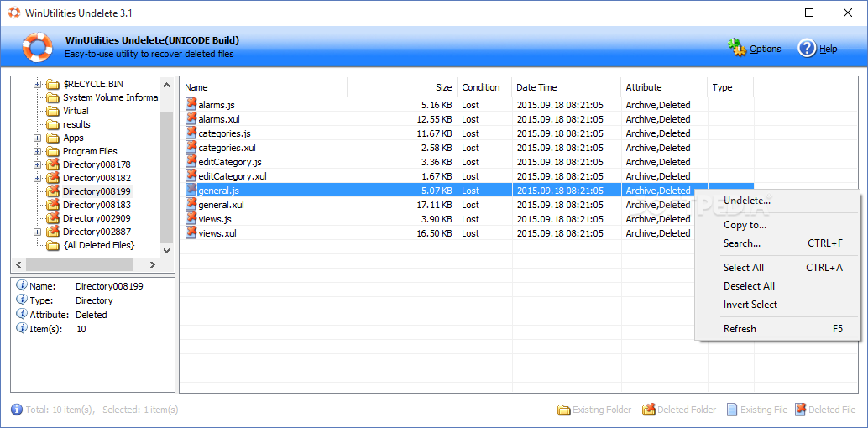Click the 17.11 KB size cell
This screenshot has width=868, height=428.
(434, 205)
